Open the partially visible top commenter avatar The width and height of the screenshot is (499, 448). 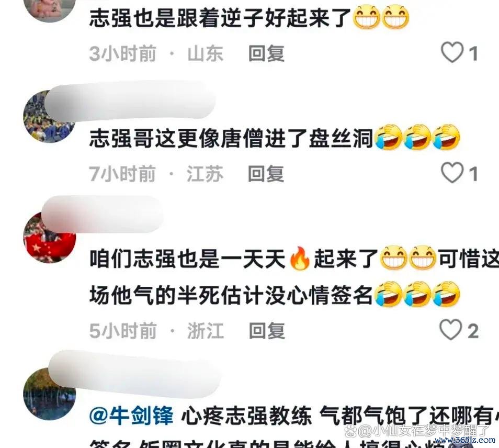click(x=50, y=10)
